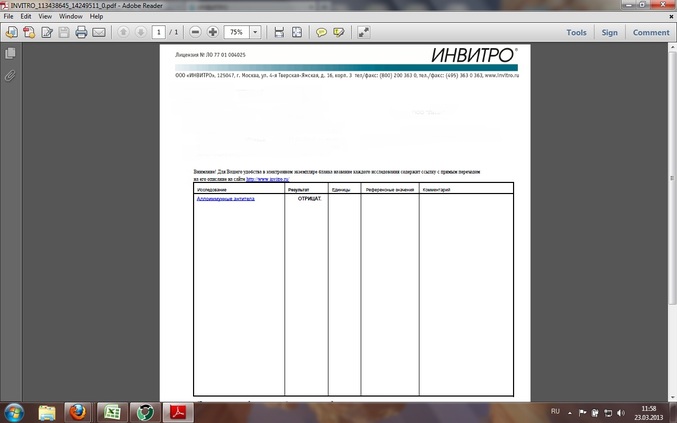Open the File menu
The image size is (677, 423).
coord(9,17)
